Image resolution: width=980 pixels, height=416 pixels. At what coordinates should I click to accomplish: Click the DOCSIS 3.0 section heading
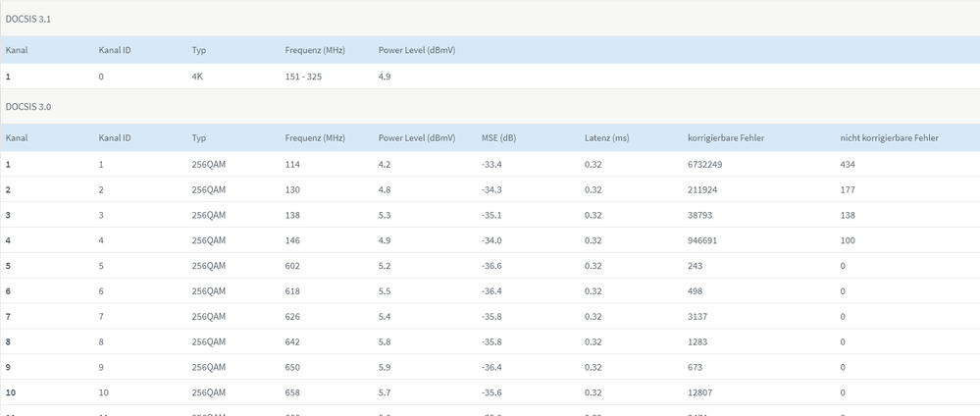[28, 106]
